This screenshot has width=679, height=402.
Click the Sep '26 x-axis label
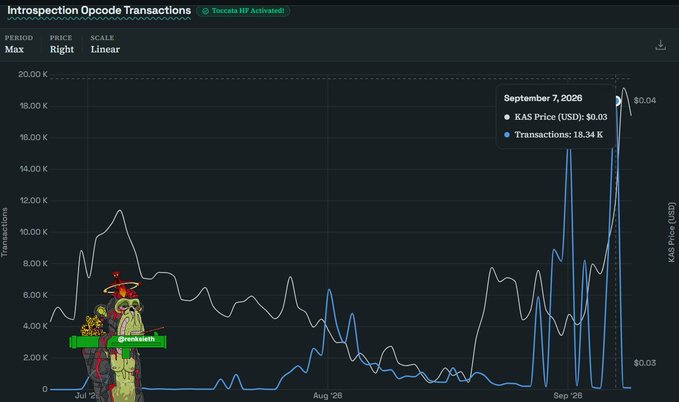[567, 396]
